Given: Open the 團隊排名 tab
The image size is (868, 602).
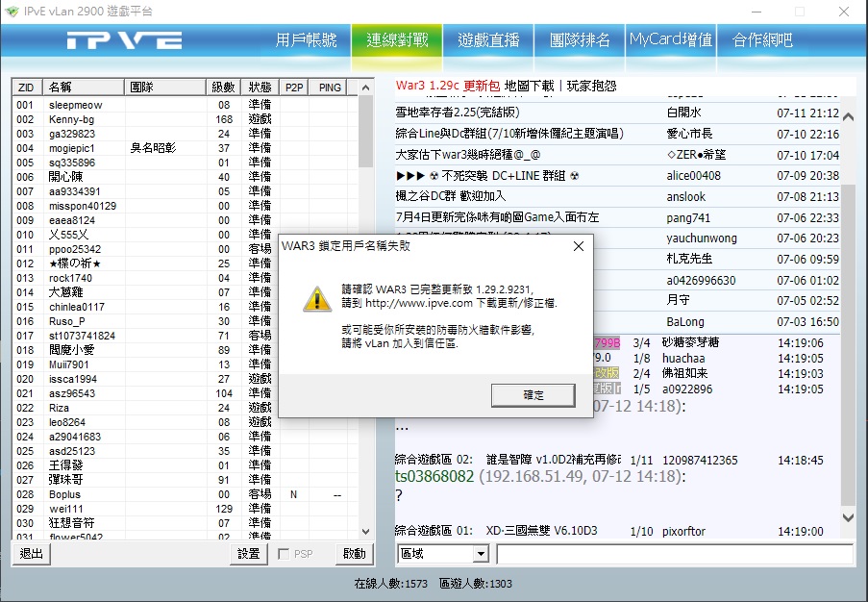Looking at the screenshot, I should tap(580, 39).
